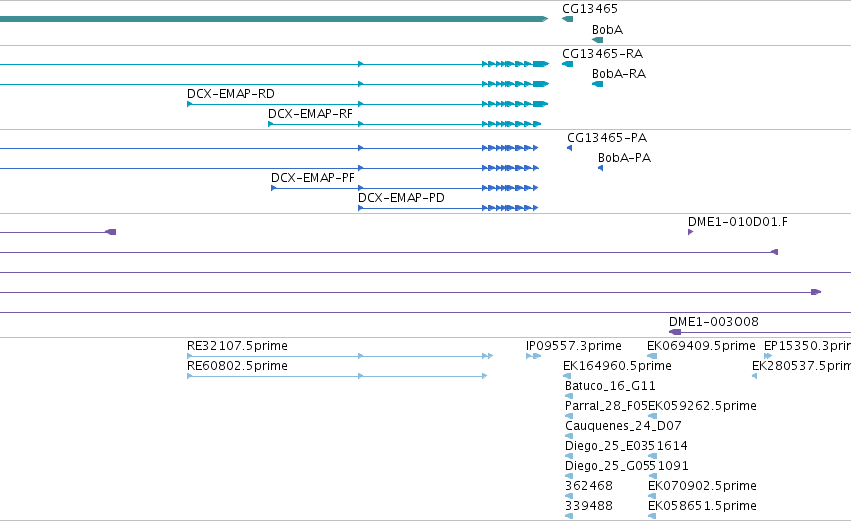Click the CG13465-PA protein label
Screen dimensions: 851x521
[x=607, y=138]
